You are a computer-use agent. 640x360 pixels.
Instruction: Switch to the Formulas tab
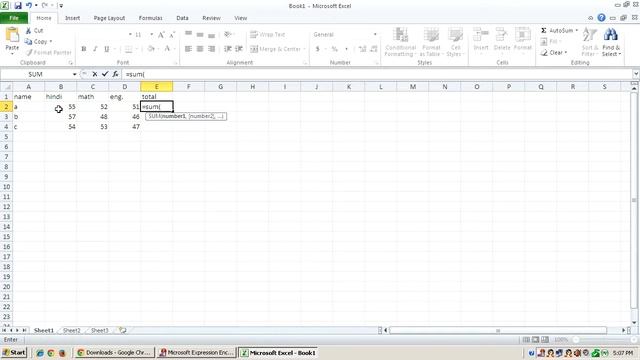tap(151, 18)
